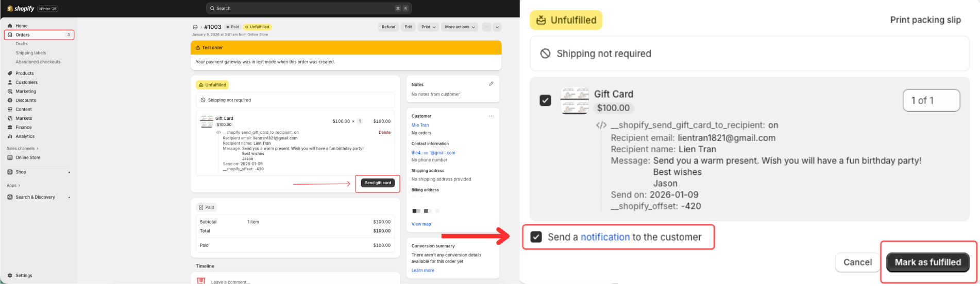Image resolution: width=980 pixels, height=286 pixels.
Task: Open Abandoned checkouts in the sidebar
Action: coord(38,62)
